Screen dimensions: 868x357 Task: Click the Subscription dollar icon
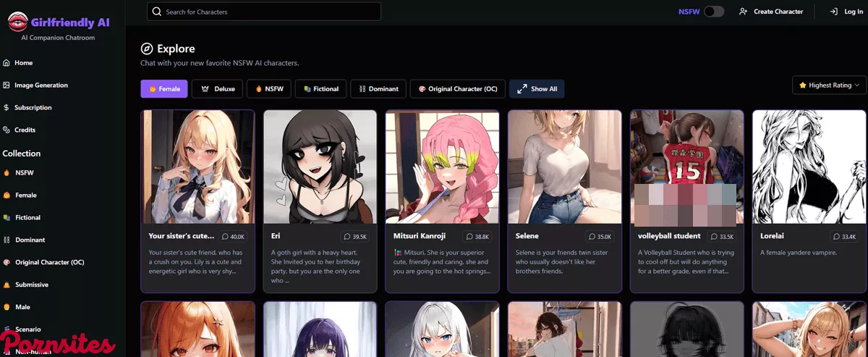(x=7, y=108)
